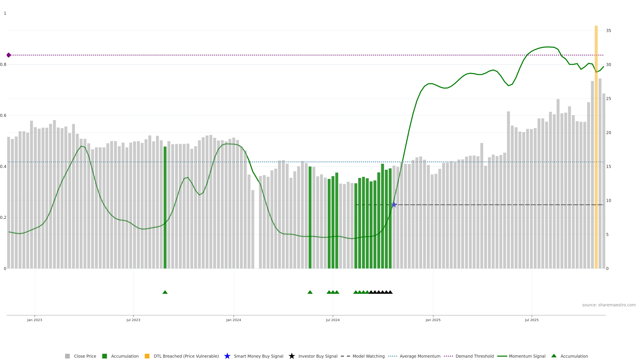
Task: Click the purple diamond Demand Threshold marker
Action: [x=9, y=55]
